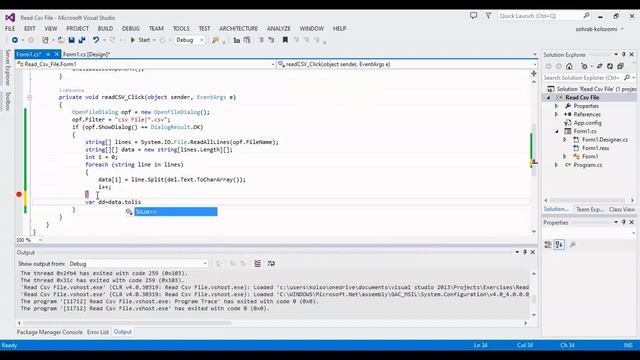
Task: Open the feedback speech bubble icon
Action: point(473,16)
